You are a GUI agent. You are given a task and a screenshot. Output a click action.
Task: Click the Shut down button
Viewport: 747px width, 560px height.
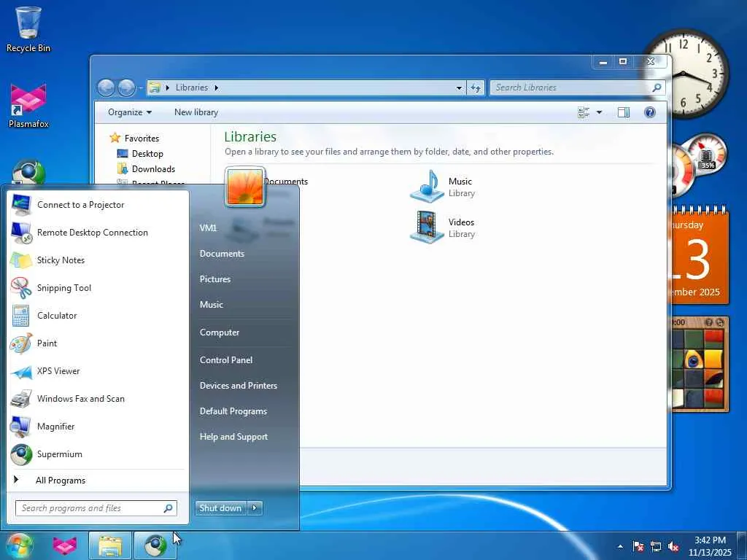click(221, 508)
